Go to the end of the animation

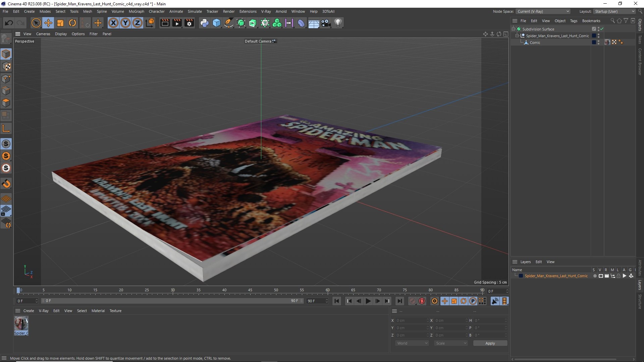(399, 301)
